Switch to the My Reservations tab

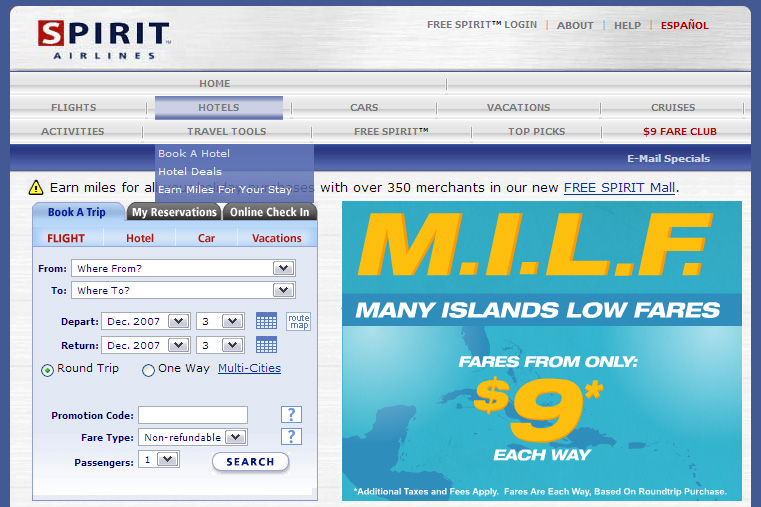(x=174, y=212)
